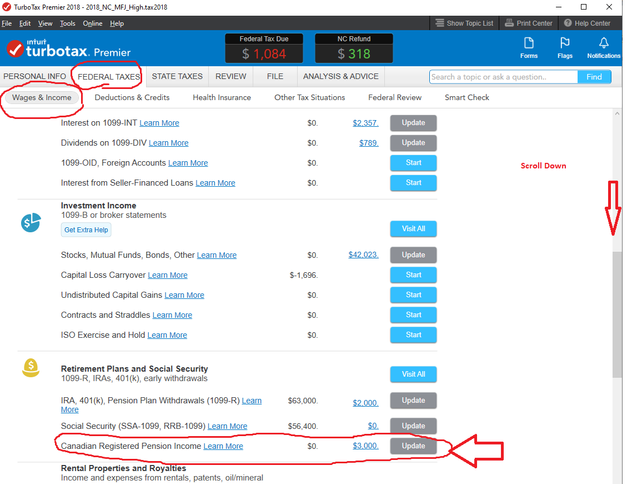The height and width of the screenshot is (484, 637).
Task: Click the $2,357 prior year interest link
Action: [365, 123]
